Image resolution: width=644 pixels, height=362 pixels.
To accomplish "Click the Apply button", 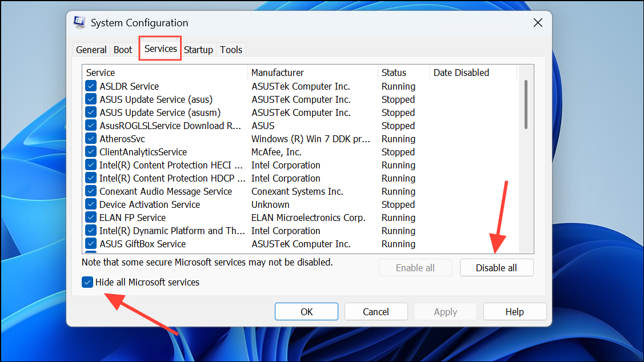I will 446,312.
